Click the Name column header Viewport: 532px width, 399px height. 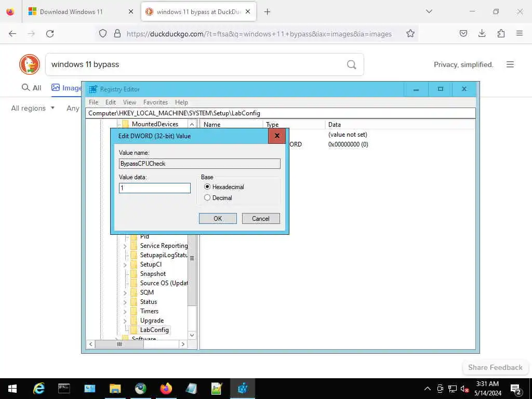[x=231, y=125]
